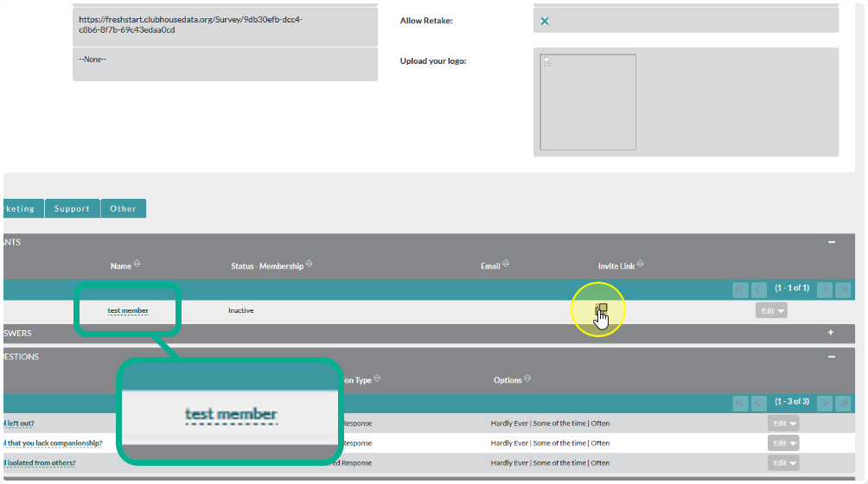
Task: Click the invite link copy icon
Action: (x=602, y=309)
